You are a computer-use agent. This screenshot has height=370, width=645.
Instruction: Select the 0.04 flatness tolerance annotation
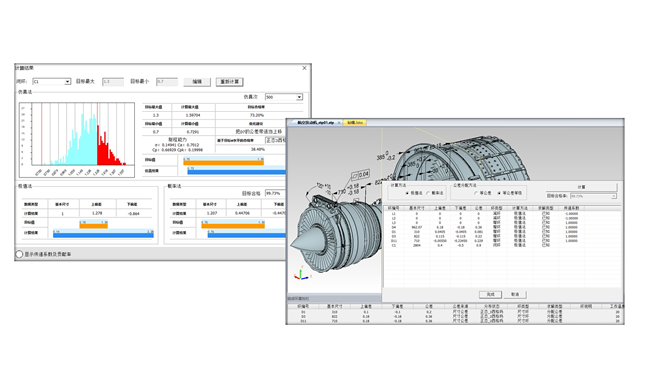point(360,175)
